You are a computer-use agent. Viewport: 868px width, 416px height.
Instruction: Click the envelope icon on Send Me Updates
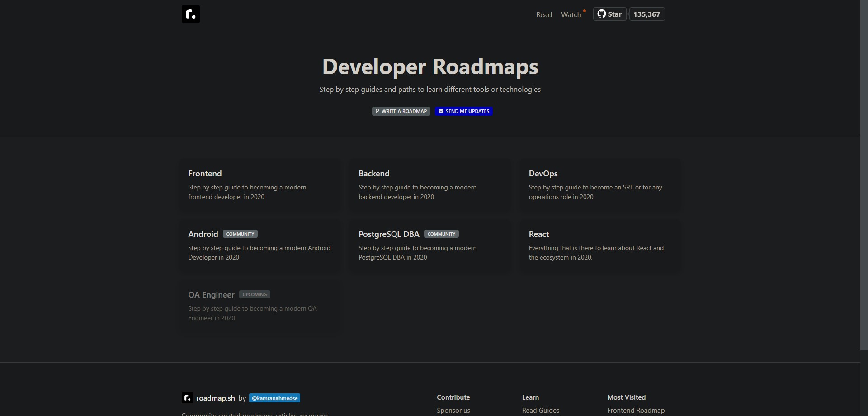click(x=441, y=111)
